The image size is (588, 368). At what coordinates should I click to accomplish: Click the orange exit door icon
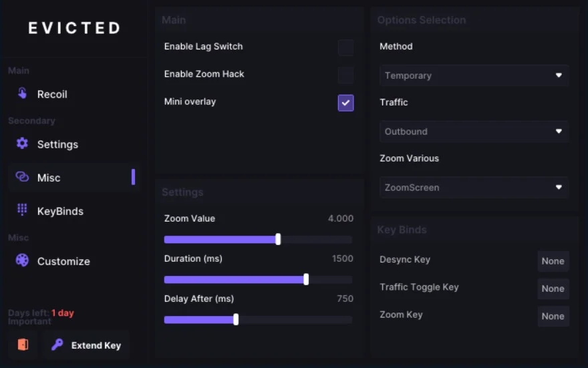point(23,345)
